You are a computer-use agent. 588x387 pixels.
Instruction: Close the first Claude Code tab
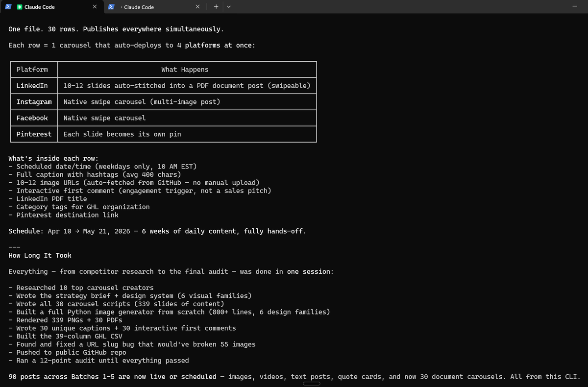tap(95, 7)
